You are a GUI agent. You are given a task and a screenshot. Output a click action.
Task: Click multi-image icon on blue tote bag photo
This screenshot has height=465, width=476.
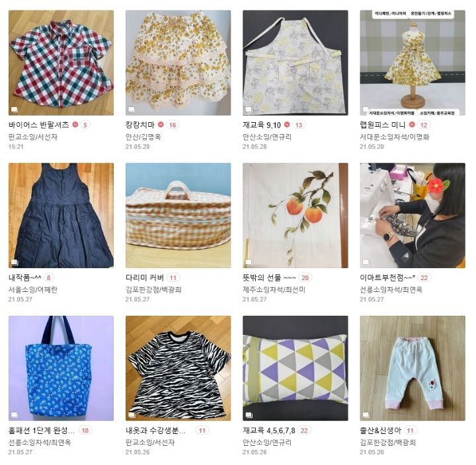15,415
